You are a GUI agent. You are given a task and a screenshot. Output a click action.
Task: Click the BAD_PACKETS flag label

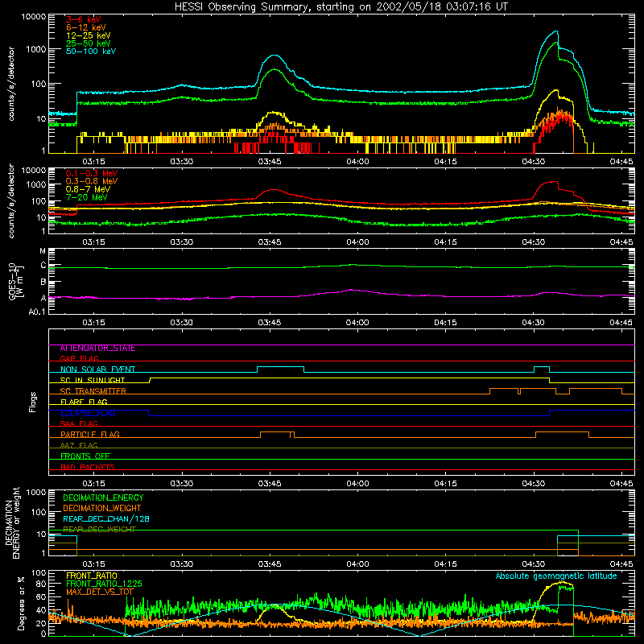pyautogui.click(x=88, y=467)
